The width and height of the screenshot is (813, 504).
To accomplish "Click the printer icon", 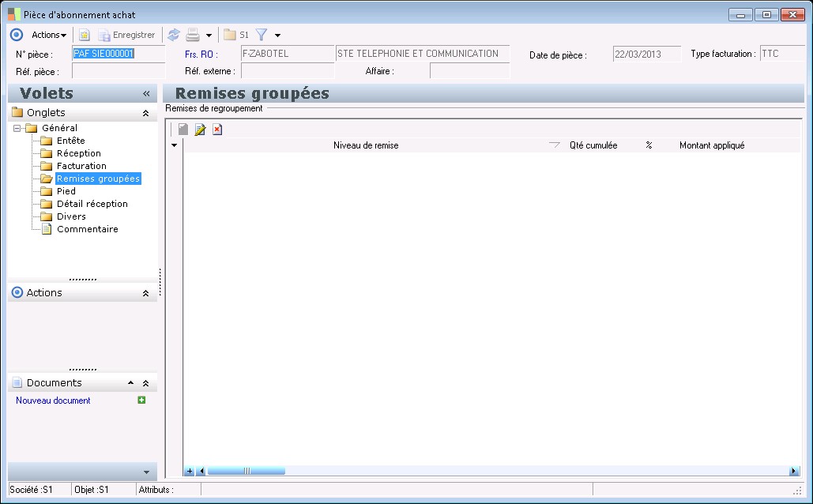I will [193, 35].
